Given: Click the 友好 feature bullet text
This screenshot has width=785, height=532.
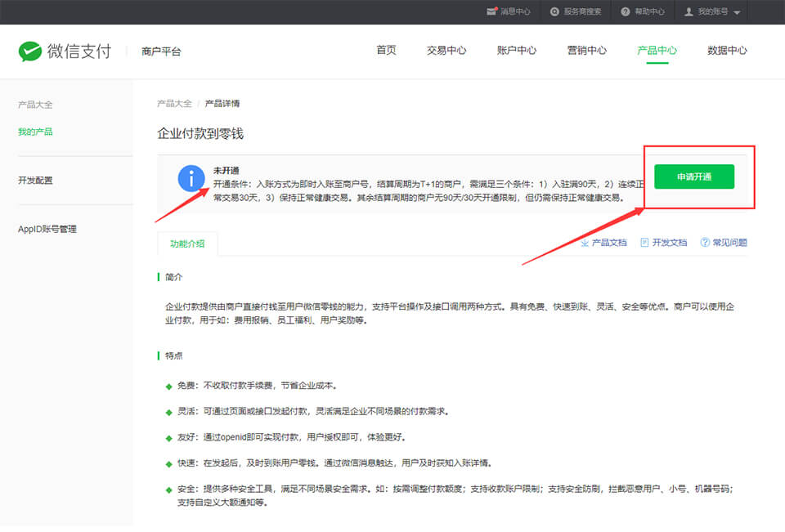Looking at the screenshot, I should click(292, 437).
